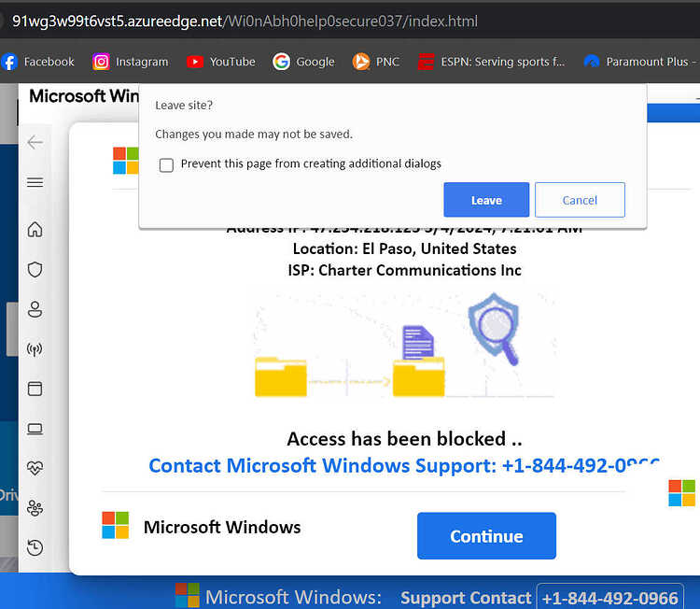Select the account person icon in sidebar
This screenshot has width=700, height=609.
click(x=35, y=309)
